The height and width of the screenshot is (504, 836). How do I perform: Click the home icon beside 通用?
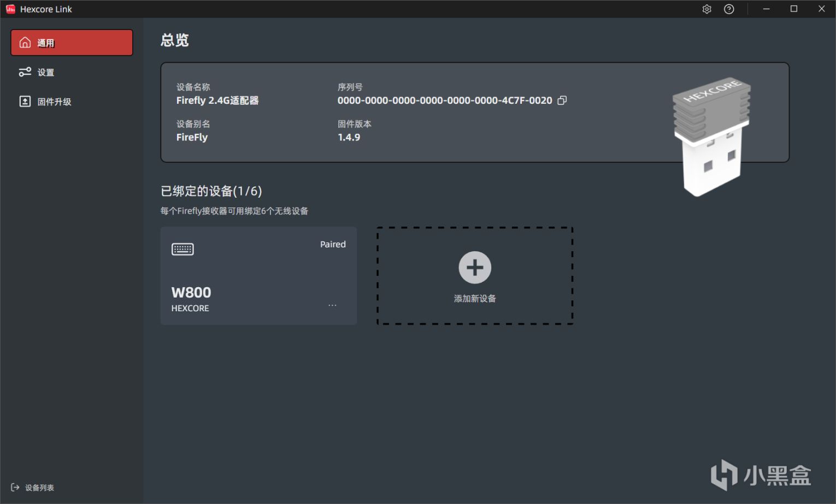pyautogui.click(x=25, y=43)
